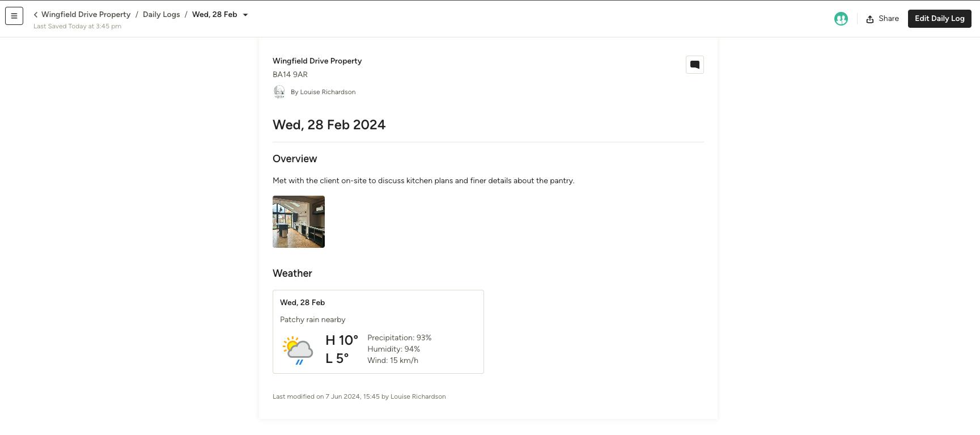Screen dimensions: 980x435
Task: Open the comments speech bubble icon
Action: 695,65
